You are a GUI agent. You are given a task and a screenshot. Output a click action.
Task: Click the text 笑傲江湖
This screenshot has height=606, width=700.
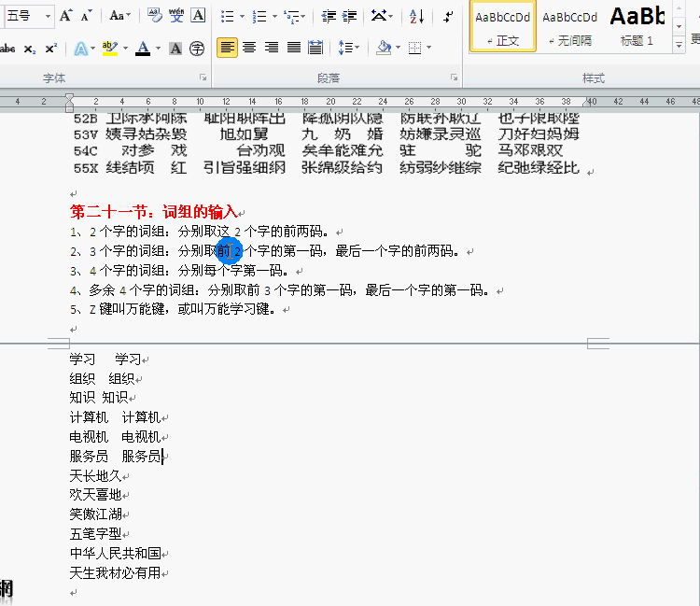tap(95, 514)
